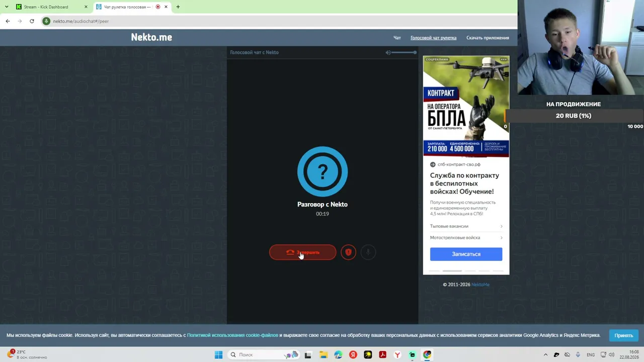Adjust the Nekto voice chat volume slider

404,52
